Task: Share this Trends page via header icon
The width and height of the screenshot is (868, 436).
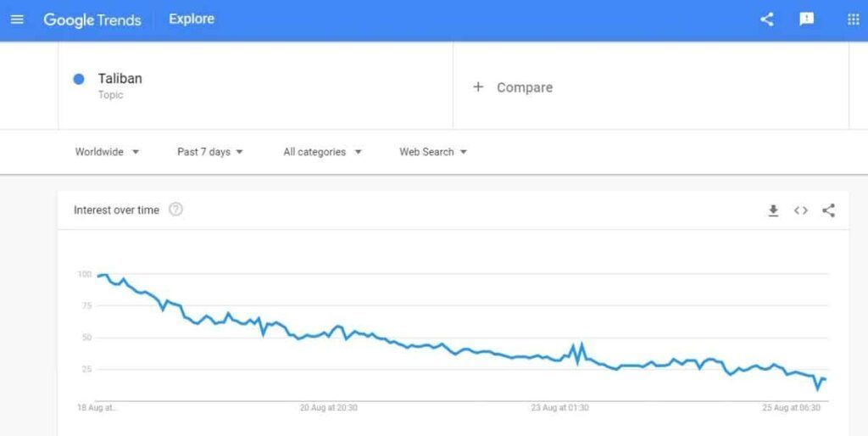Action: pos(766,20)
